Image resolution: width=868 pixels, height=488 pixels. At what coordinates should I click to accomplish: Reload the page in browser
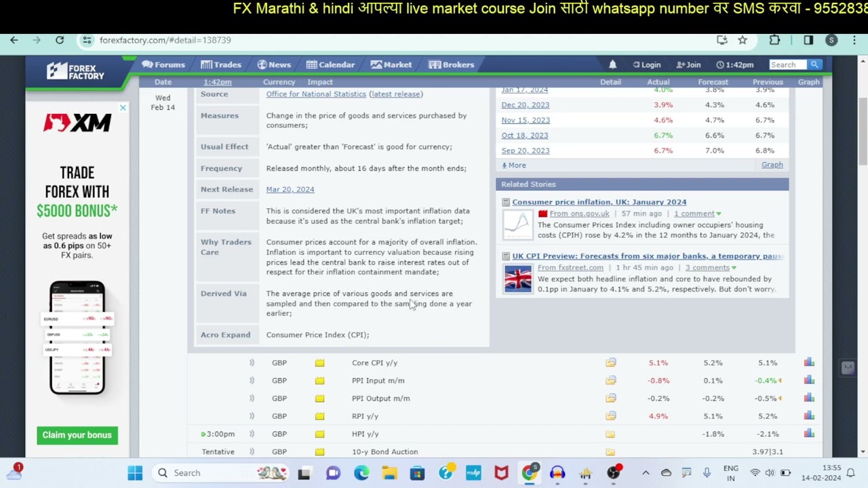(60, 40)
